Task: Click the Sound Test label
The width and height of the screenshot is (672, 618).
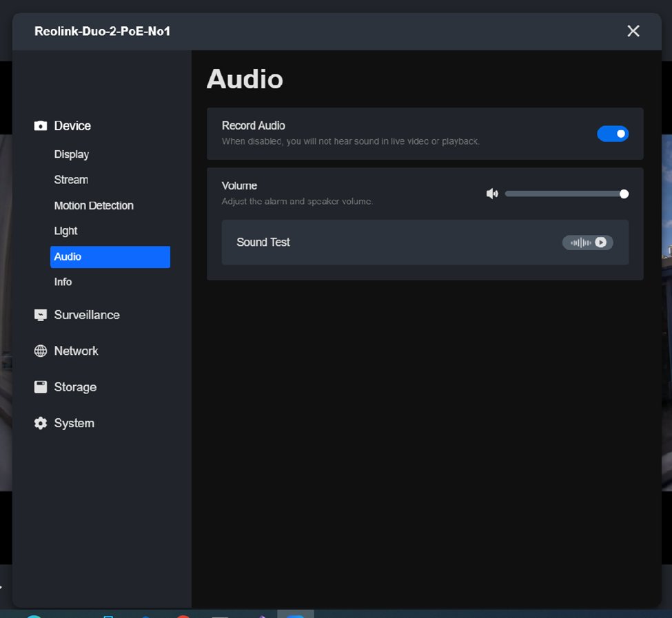Action: (x=263, y=243)
